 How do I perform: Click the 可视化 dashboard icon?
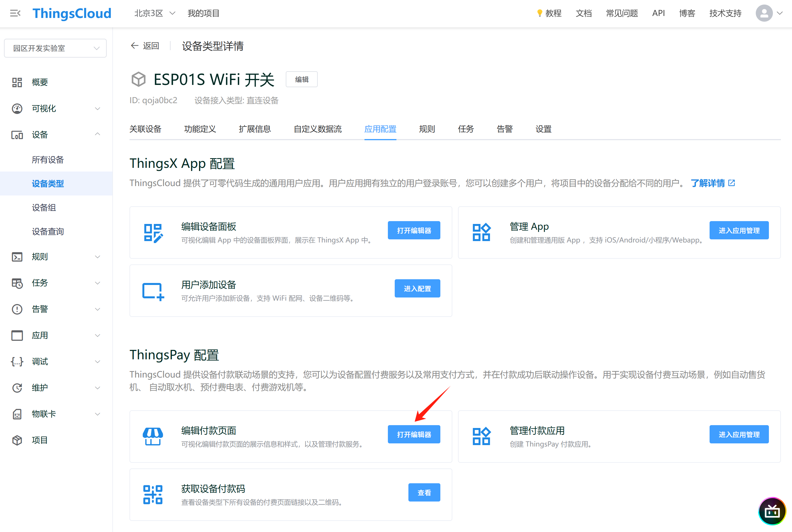[17, 109]
